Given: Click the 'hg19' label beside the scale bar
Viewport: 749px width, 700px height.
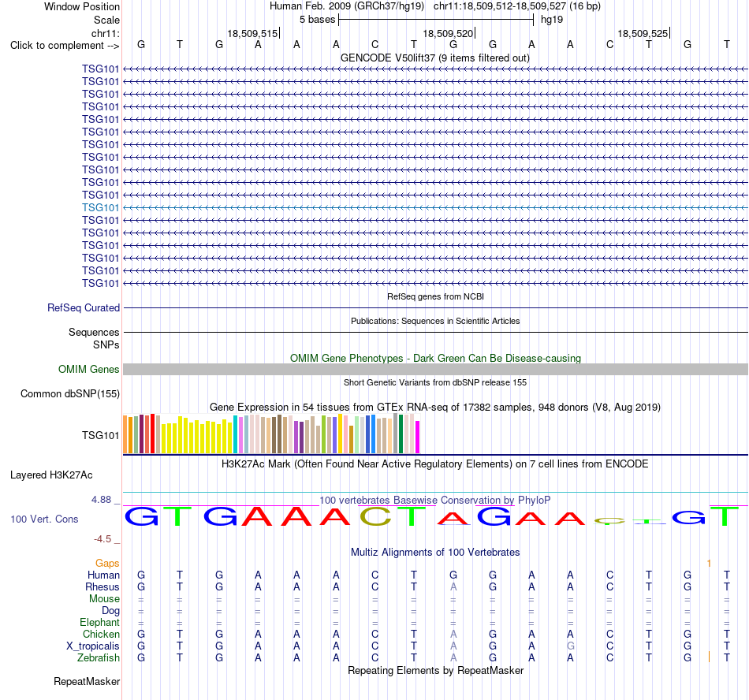Looking at the screenshot, I should pos(552,20).
